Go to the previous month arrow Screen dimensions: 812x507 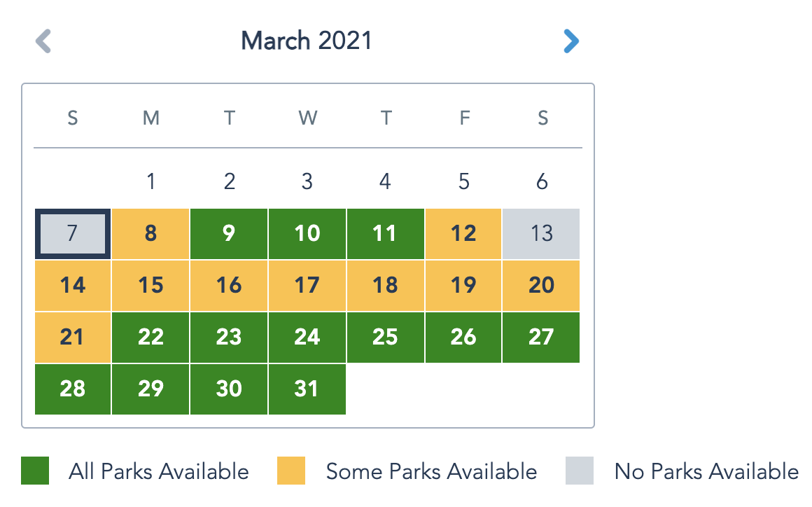(43, 41)
